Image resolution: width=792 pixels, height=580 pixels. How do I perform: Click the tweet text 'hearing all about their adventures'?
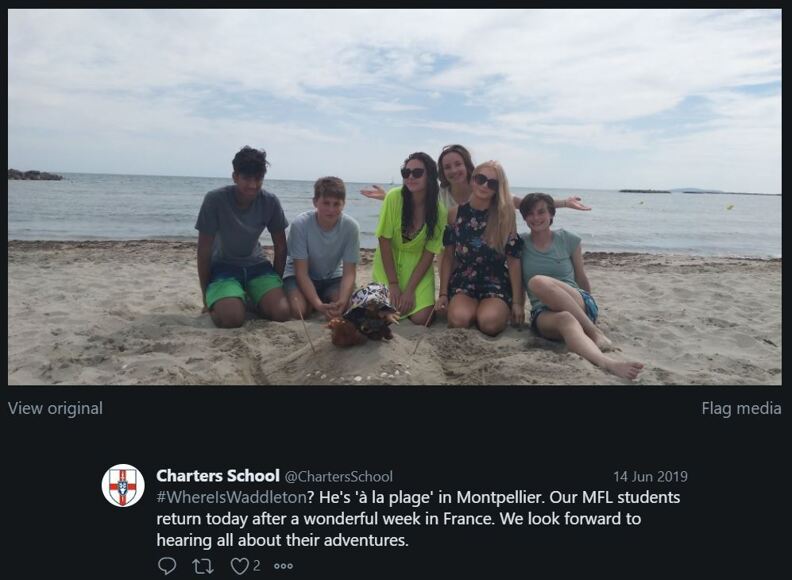283,540
